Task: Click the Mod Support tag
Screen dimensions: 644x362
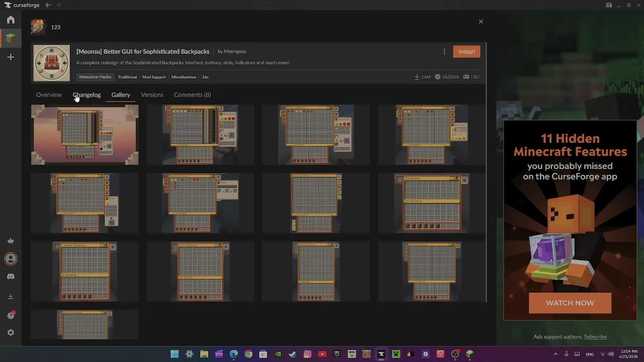Action: 154,77
